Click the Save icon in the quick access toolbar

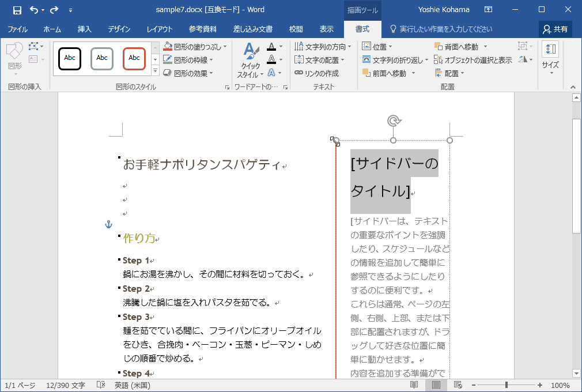[x=17, y=10]
